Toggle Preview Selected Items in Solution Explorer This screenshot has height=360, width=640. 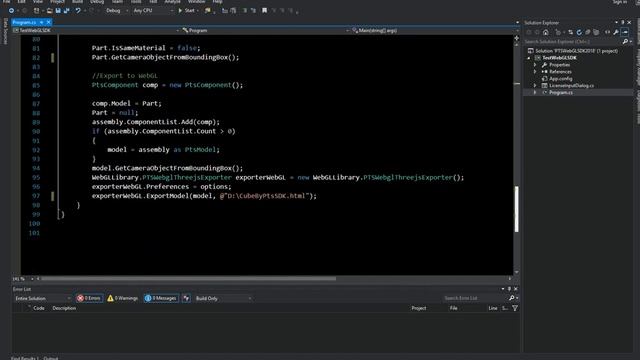625,32
